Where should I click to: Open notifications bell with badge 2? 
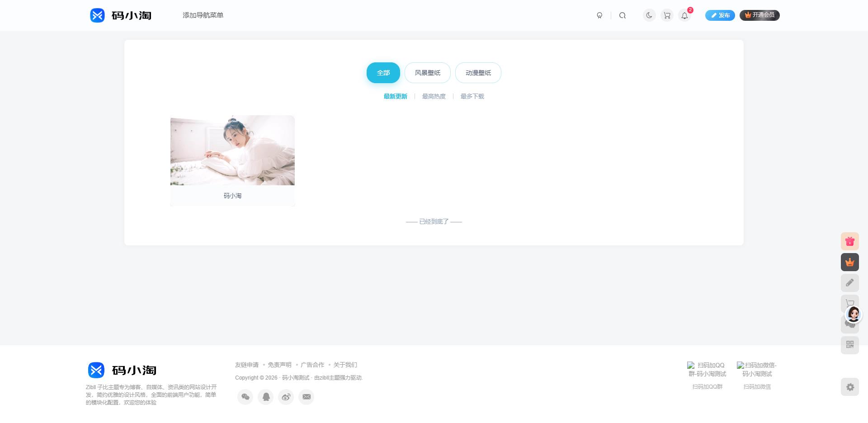coord(685,15)
